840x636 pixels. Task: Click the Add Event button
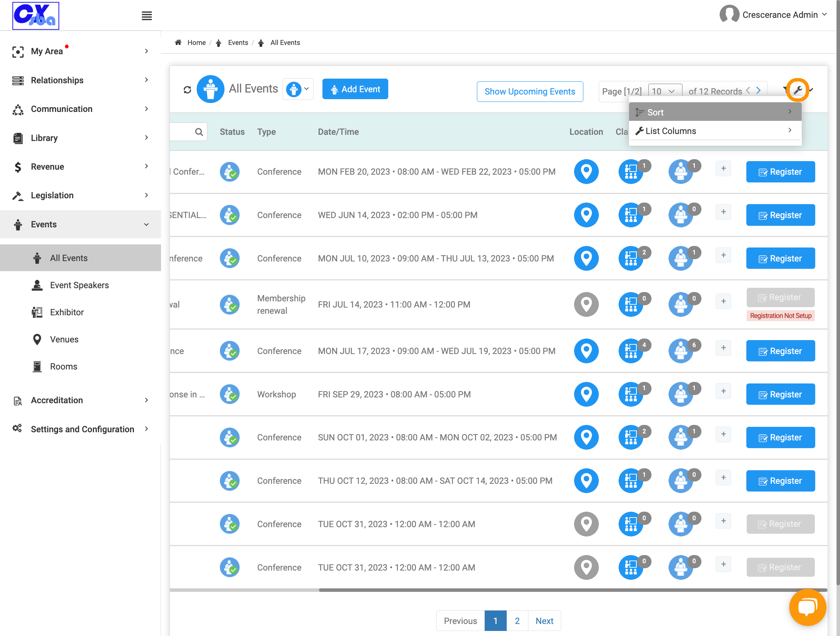[x=355, y=89]
